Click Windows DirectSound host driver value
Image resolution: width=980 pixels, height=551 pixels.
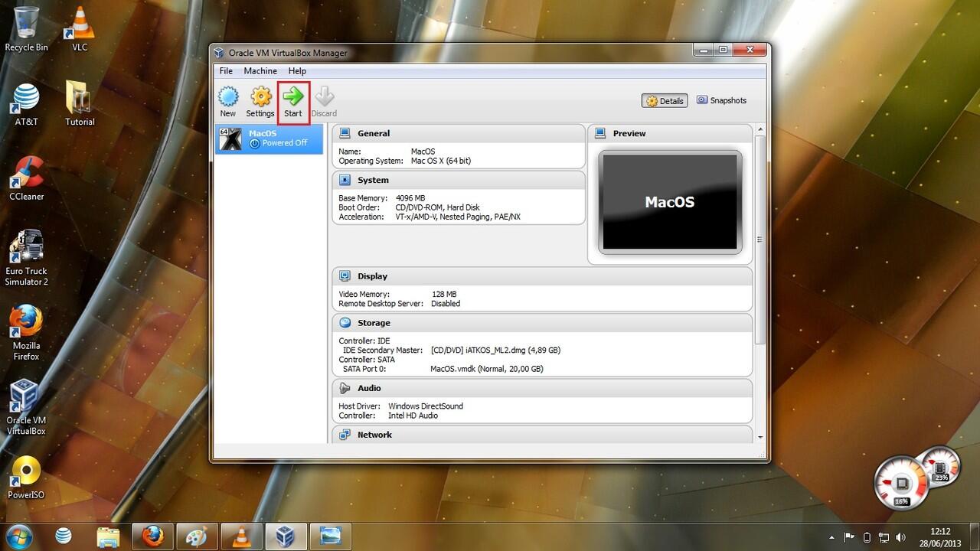coord(426,406)
